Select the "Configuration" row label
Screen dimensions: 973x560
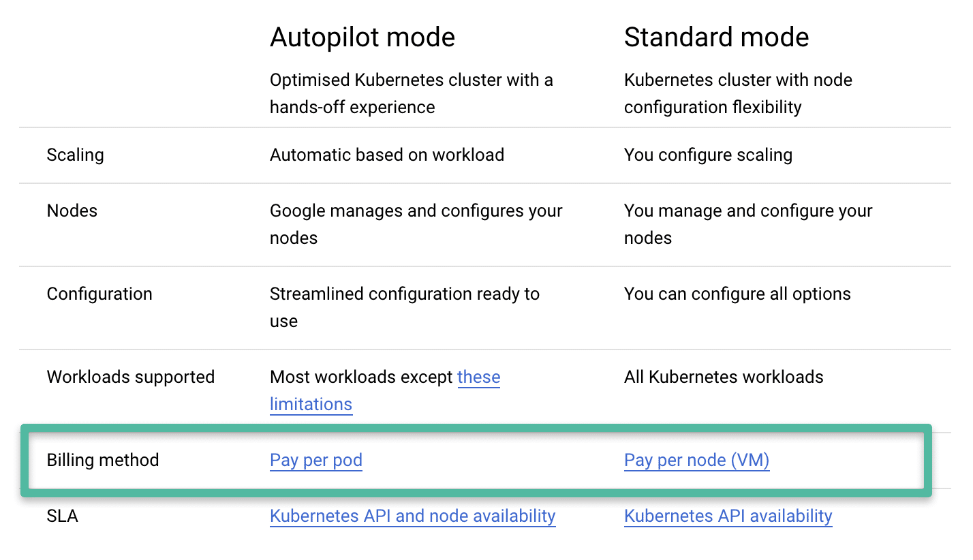pos(99,294)
